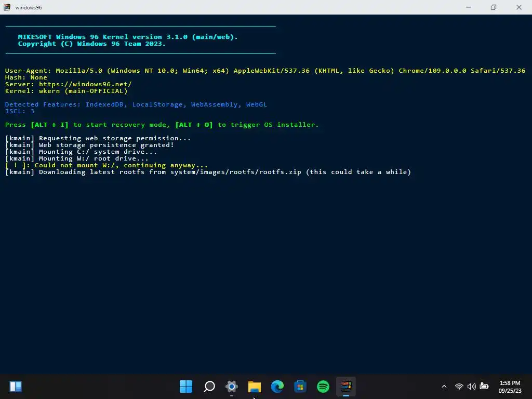Click the windows96 title bar app icon
The width and height of the screenshot is (532, 399).
click(7, 7)
